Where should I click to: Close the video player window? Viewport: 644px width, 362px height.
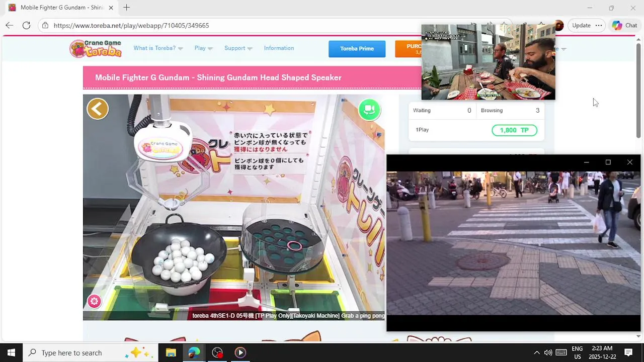pos(630,162)
